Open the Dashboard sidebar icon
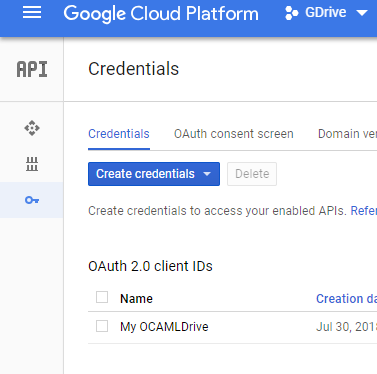The width and height of the screenshot is (377, 374). pyautogui.click(x=32, y=128)
